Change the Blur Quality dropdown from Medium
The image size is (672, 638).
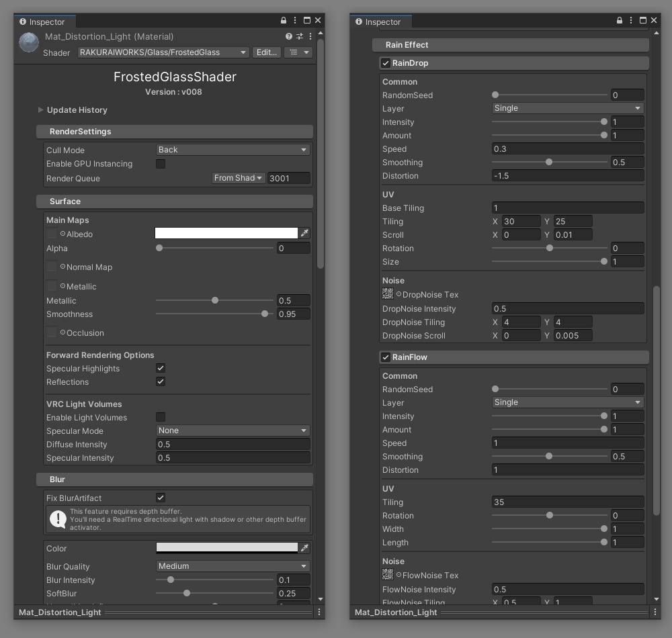233,566
